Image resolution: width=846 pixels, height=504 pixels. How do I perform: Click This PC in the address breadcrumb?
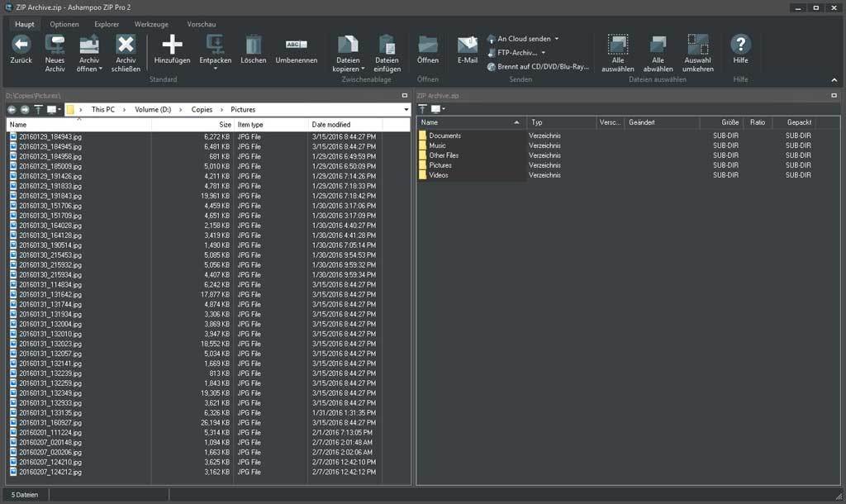(103, 110)
